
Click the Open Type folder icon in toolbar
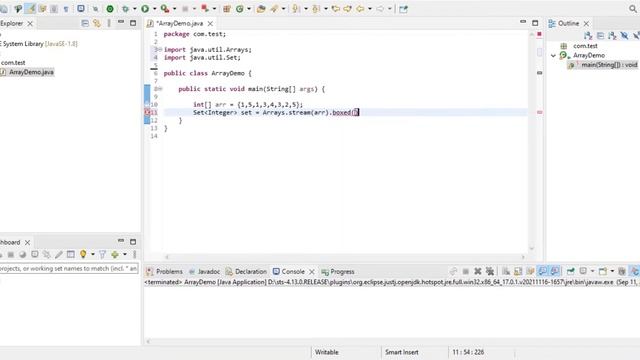pos(261,9)
